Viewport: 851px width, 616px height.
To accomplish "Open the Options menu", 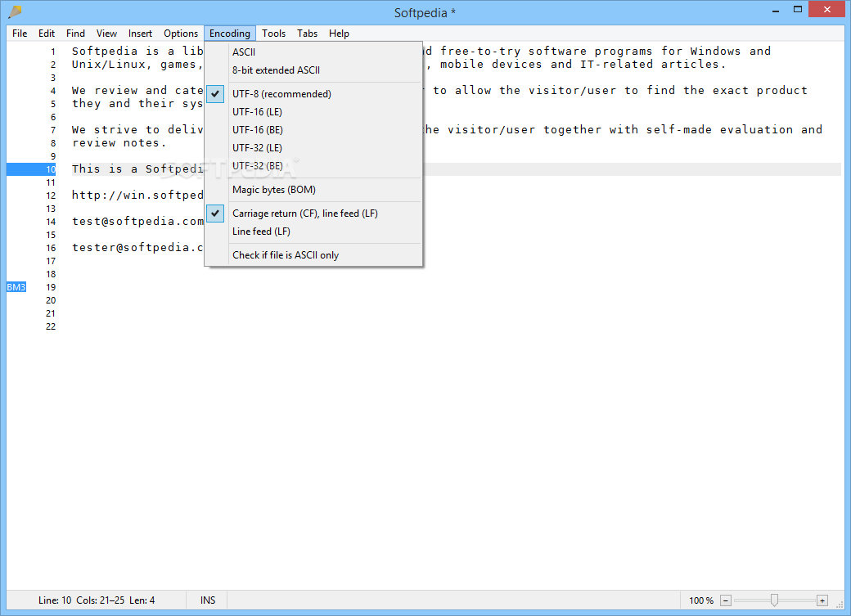I will (x=181, y=34).
